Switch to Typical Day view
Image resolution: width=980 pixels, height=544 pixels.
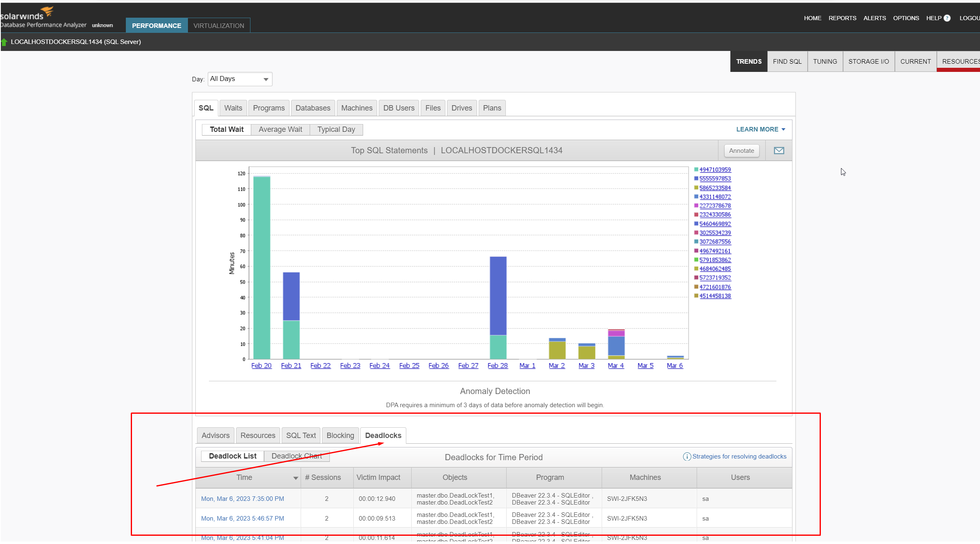pos(336,129)
